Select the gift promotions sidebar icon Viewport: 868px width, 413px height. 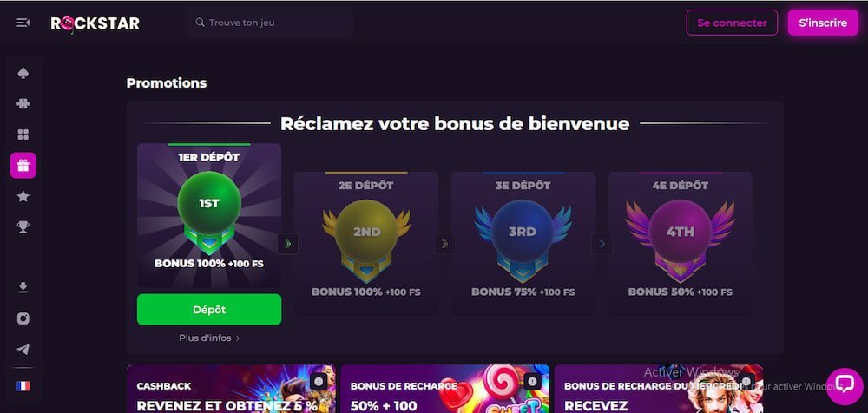23,166
